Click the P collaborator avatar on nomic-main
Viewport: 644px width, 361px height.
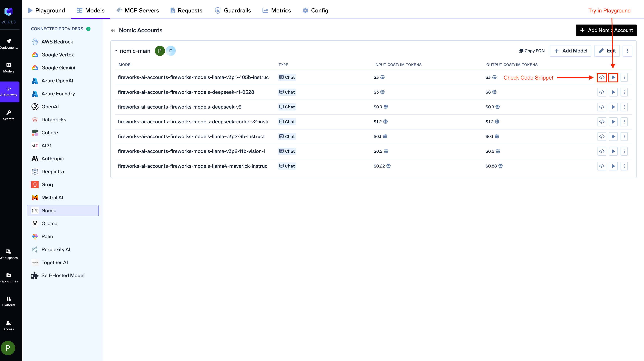pyautogui.click(x=160, y=51)
